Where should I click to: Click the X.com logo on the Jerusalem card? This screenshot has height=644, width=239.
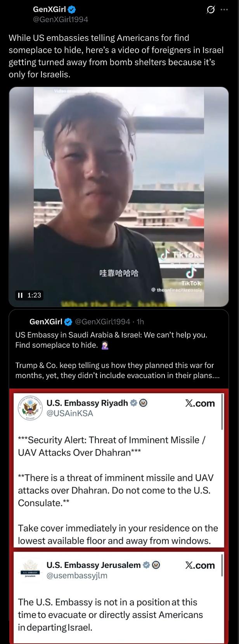pos(200,565)
